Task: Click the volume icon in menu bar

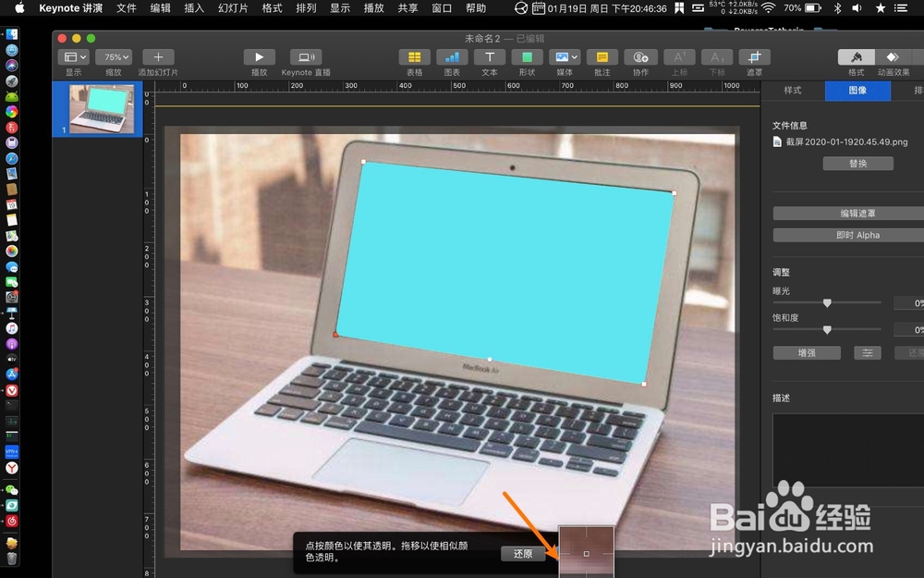Action: coord(857,7)
